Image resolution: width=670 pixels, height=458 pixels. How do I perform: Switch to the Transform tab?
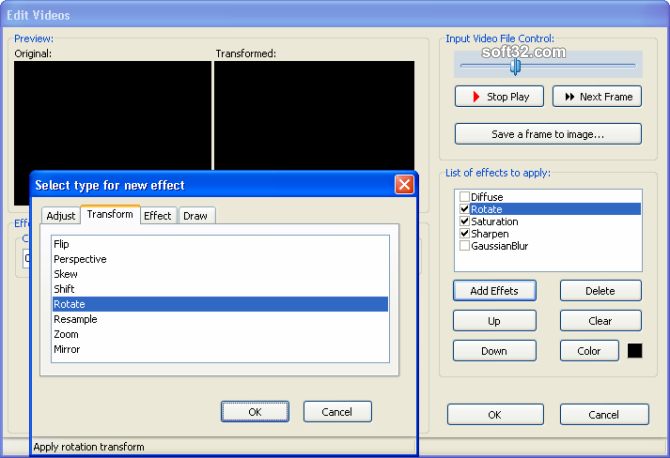pyautogui.click(x=110, y=214)
